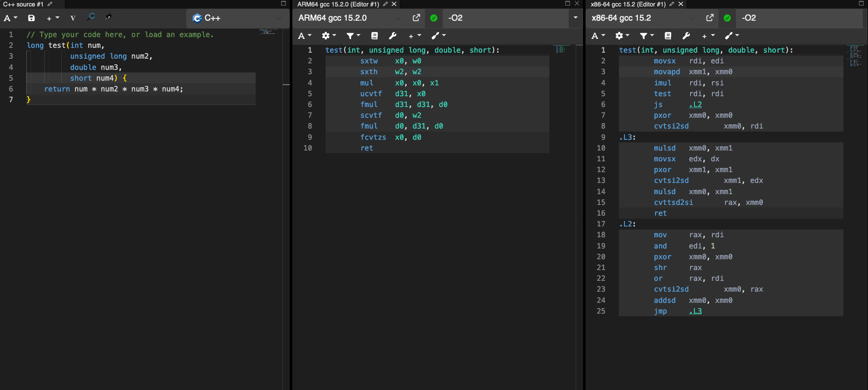868x390 pixels.
Task: Click the '.L3:' label definition line
Action: pyautogui.click(x=627, y=137)
